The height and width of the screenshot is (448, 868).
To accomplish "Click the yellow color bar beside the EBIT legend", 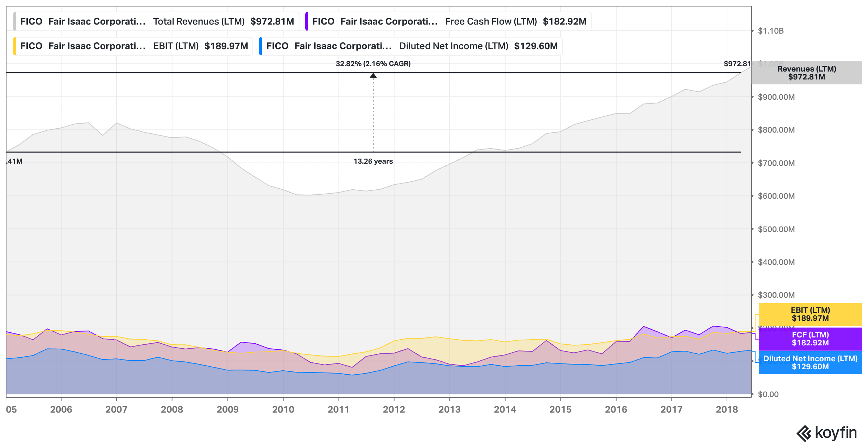I will click(x=14, y=46).
